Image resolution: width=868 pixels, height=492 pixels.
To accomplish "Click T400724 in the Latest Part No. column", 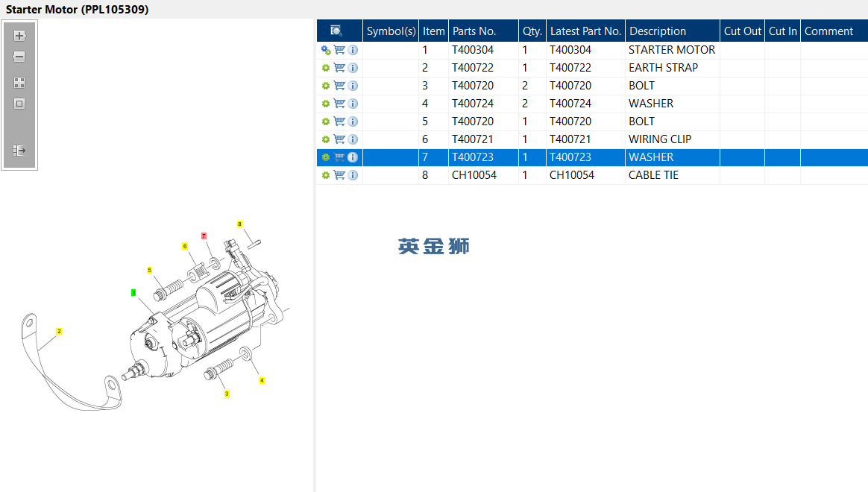I will point(570,104).
